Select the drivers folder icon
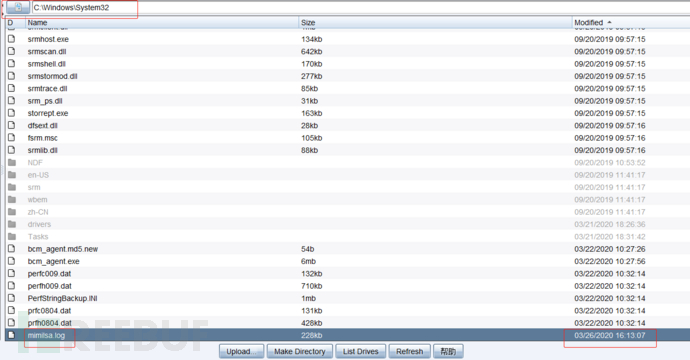The width and height of the screenshot is (690, 360). 12,224
